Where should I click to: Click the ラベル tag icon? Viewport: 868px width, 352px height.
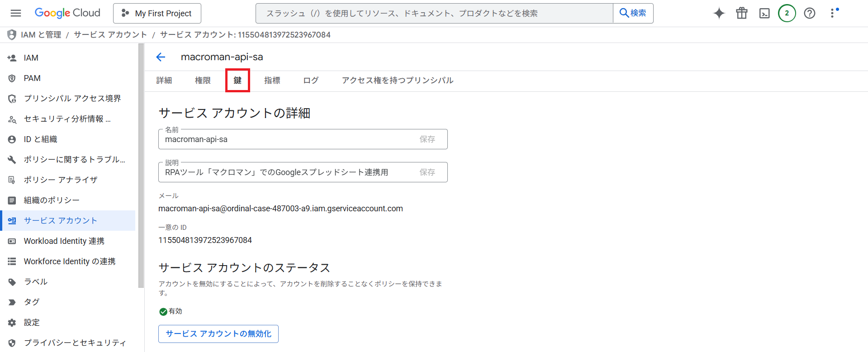pyautogui.click(x=12, y=282)
